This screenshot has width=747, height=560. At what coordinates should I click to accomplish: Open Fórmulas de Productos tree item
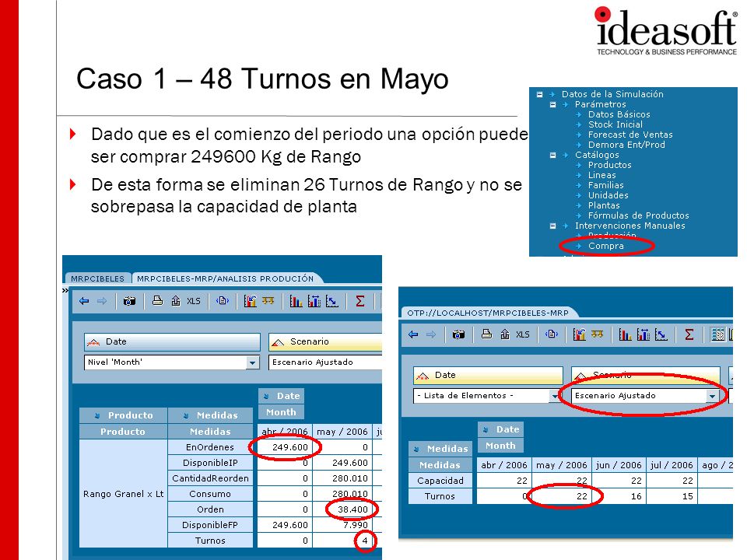(638, 215)
